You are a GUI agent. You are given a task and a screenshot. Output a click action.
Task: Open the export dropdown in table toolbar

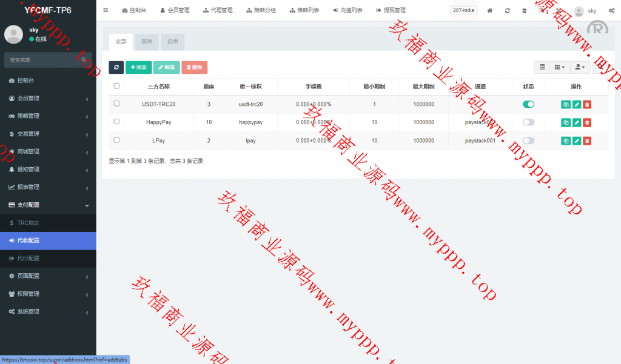(x=580, y=67)
